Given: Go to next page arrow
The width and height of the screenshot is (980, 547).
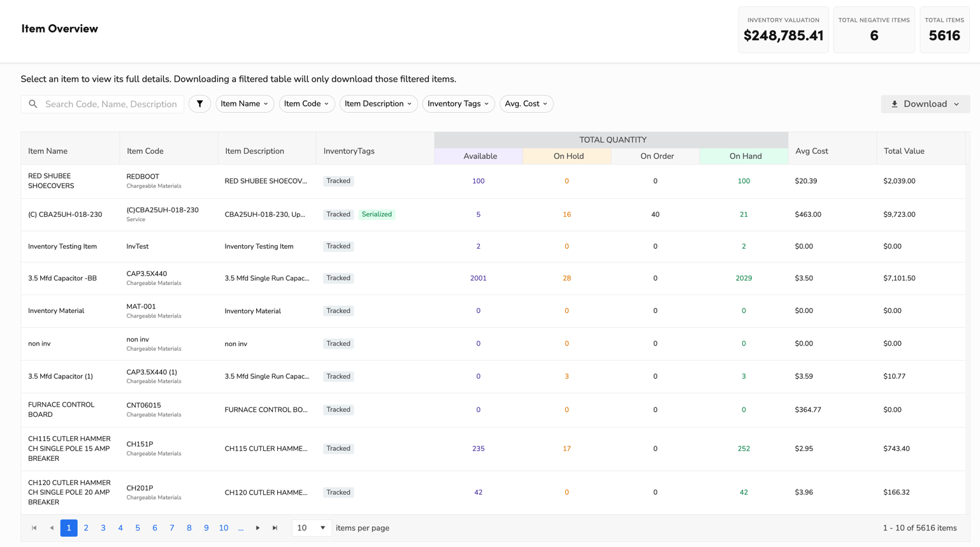Looking at the screenshot, I should pyautogui.click(x=257, y=528).
